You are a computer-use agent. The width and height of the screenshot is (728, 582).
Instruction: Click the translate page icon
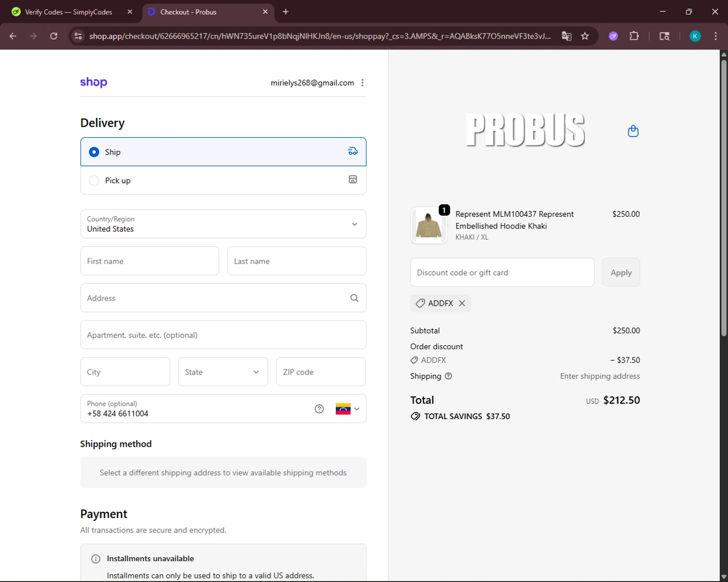566,36
